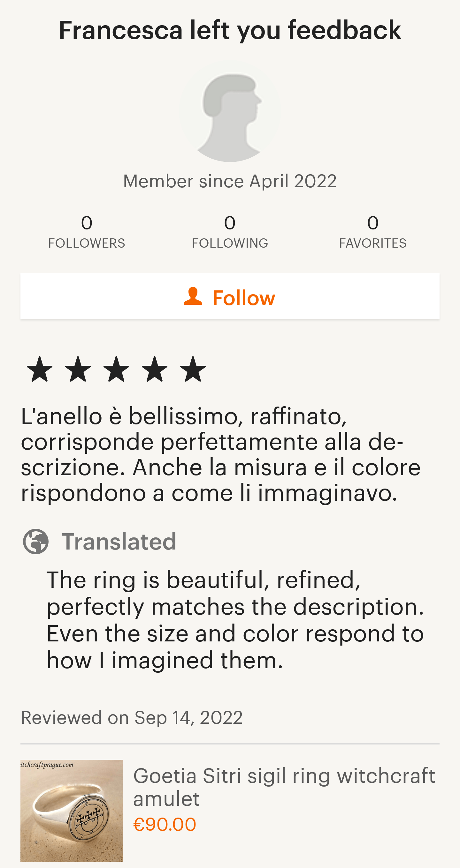Viewport: 460px width, 868px height.
Task: Tap the Translated label
Action: (119, 542)
